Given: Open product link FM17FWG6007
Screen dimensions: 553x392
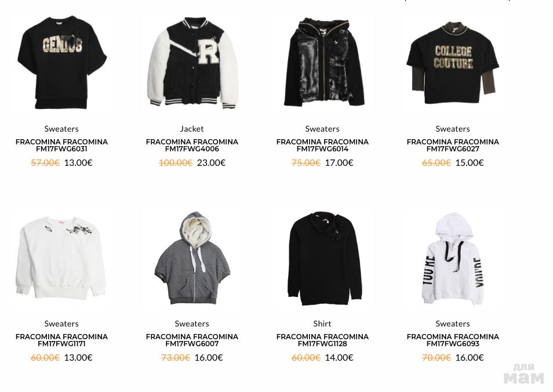Looking at the screenshot, I should [x=192, y=340].
